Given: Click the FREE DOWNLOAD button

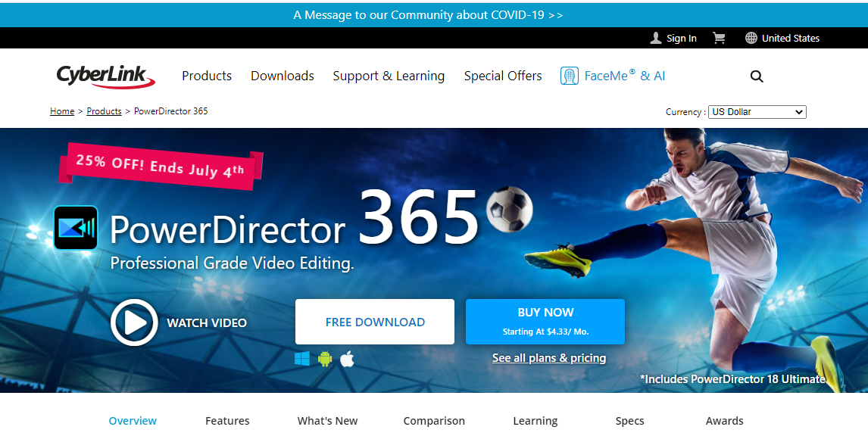Looking at the screenshot, I should pyautogui.click(x=375, y=322).
